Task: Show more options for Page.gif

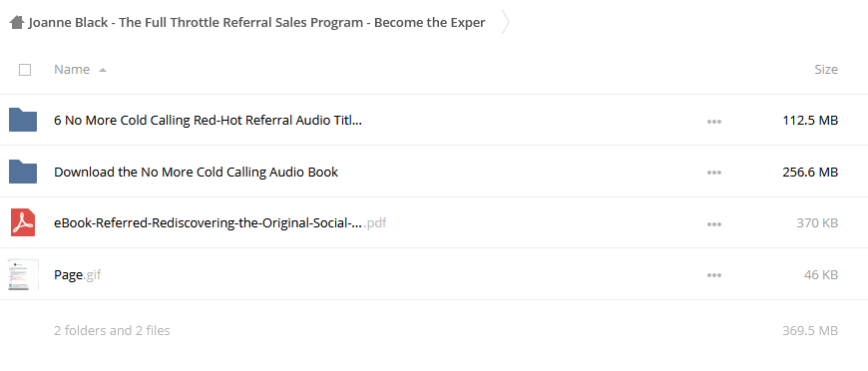Action: coord(714,275)
